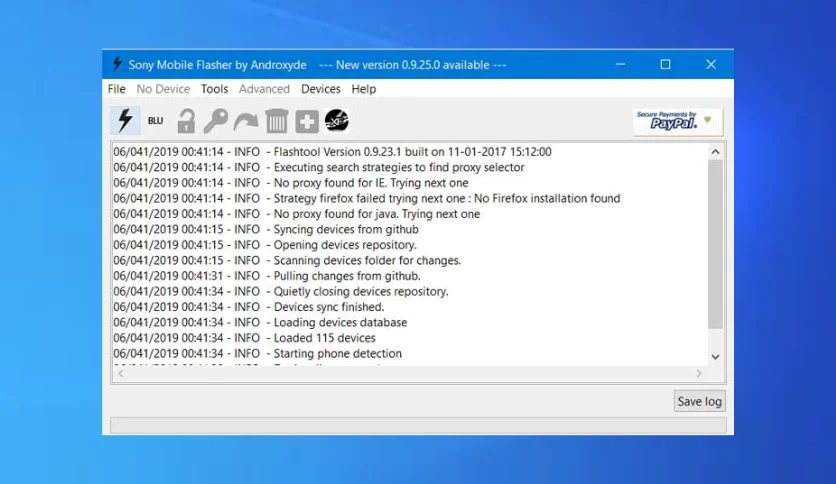Image resolution: width=836 pixels, height=484 pixels.
Task: Click log line 'Flashtool Version 0.9.23.1 built on'
Action: coord(332,152)
